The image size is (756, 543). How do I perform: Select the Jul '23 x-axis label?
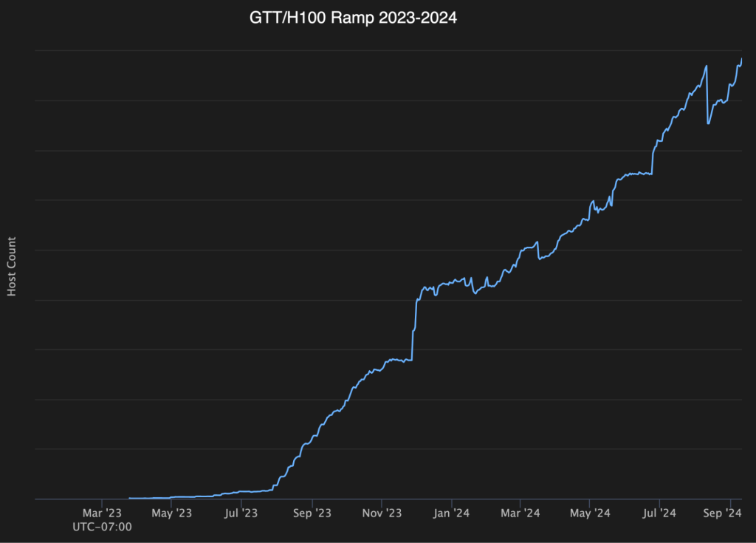click(x=241, y=513)
